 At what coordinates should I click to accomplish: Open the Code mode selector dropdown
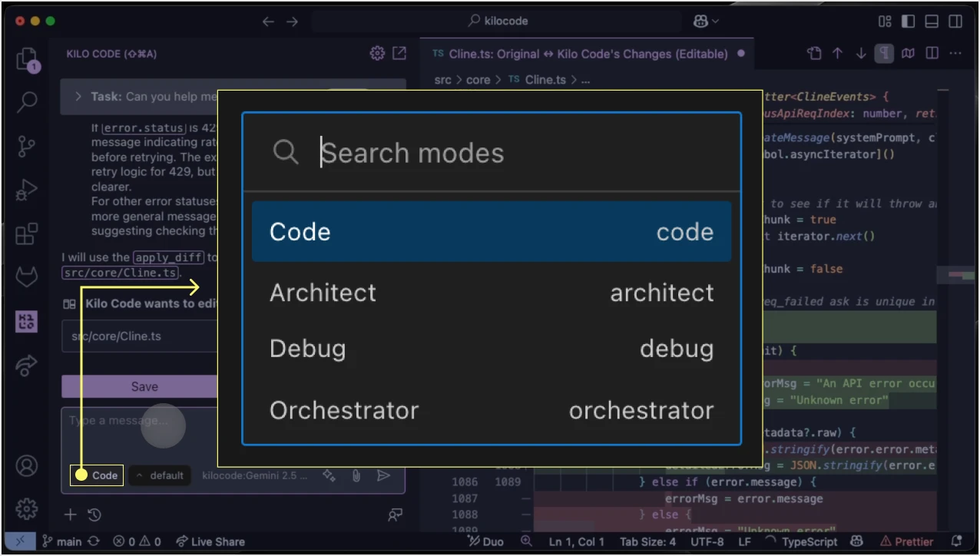click(x=97, y=475)
